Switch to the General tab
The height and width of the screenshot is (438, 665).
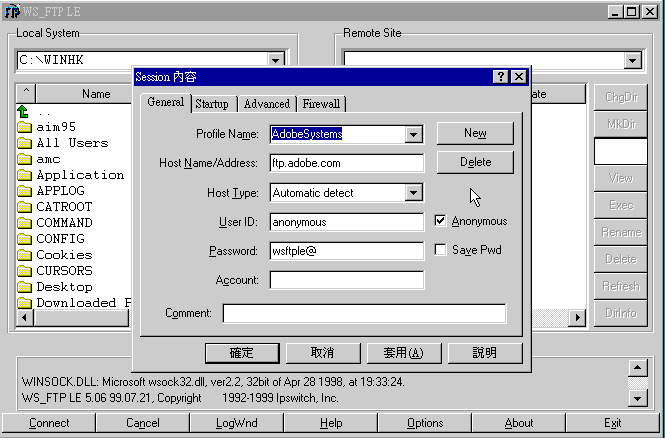(x=165, y=102)
